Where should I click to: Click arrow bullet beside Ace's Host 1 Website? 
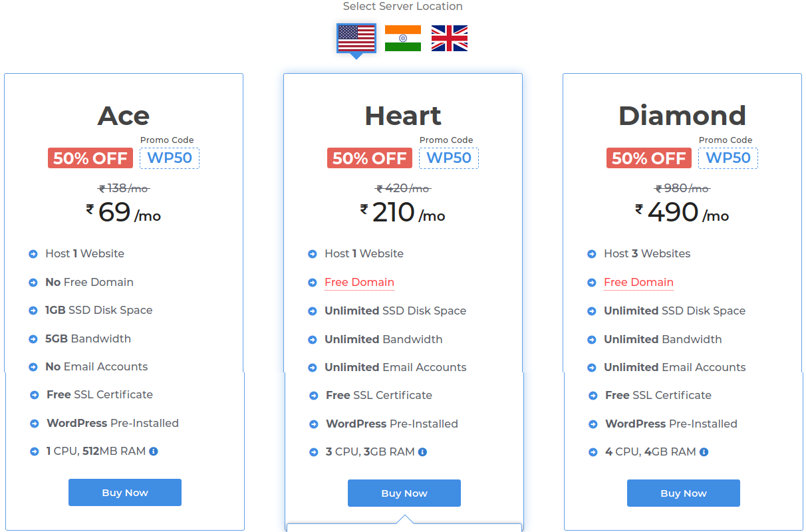33,254
